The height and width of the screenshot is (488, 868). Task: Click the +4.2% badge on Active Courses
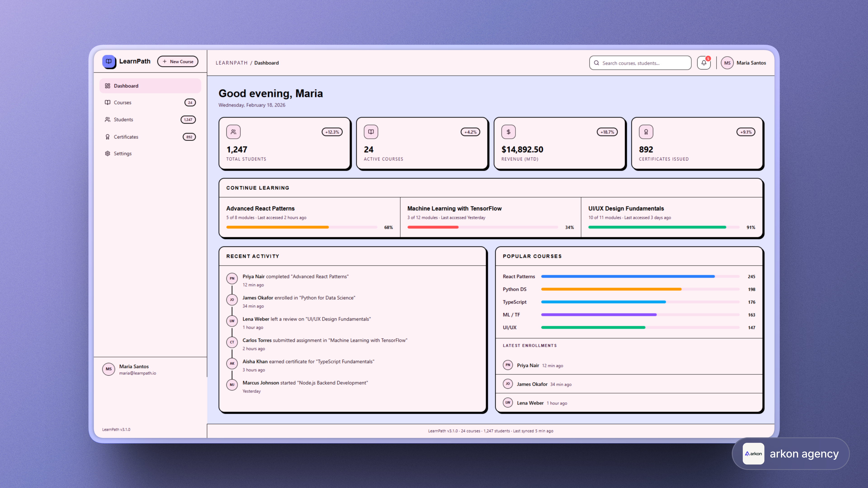[470, 132]
